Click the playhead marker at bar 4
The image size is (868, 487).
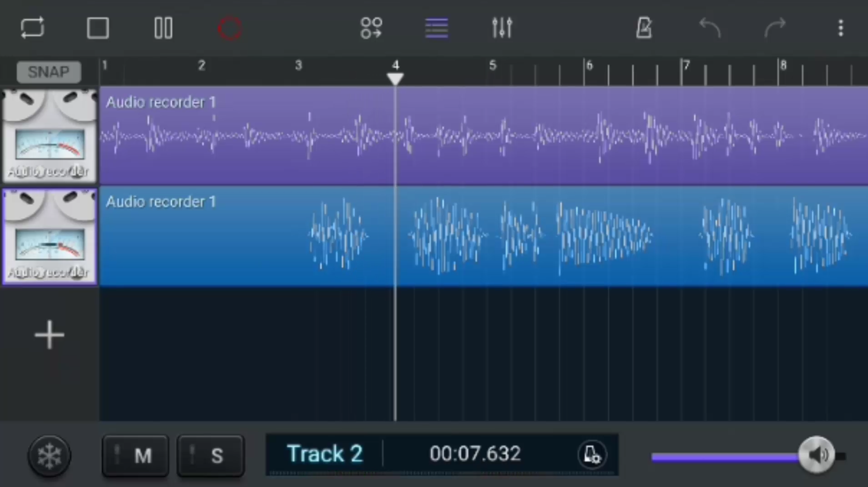coord(395,78)
